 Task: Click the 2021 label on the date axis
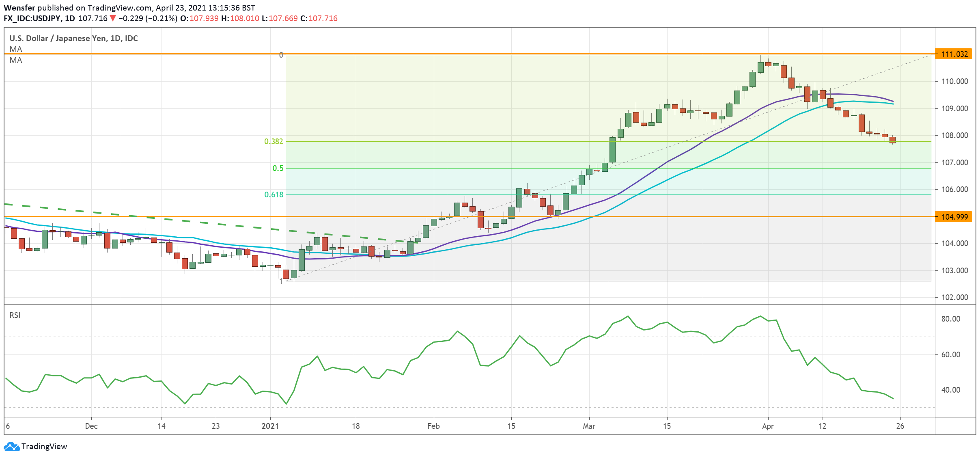pyautogui.click(x=270, y=426)
